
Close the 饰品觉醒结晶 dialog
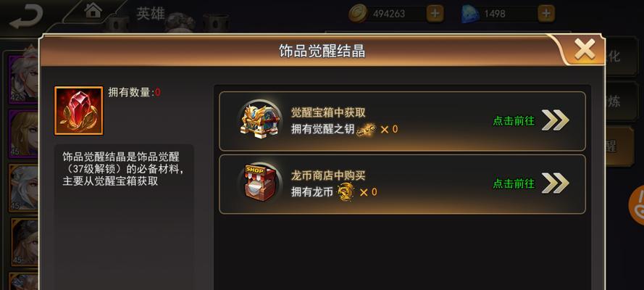(x=585, y=50)
